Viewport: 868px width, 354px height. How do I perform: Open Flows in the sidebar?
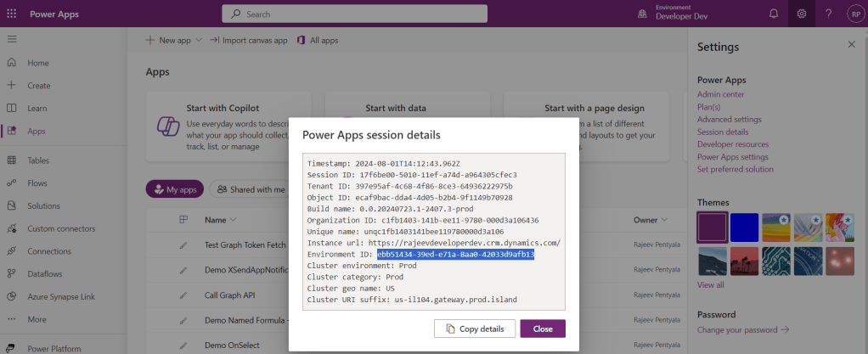pos(37,183)
